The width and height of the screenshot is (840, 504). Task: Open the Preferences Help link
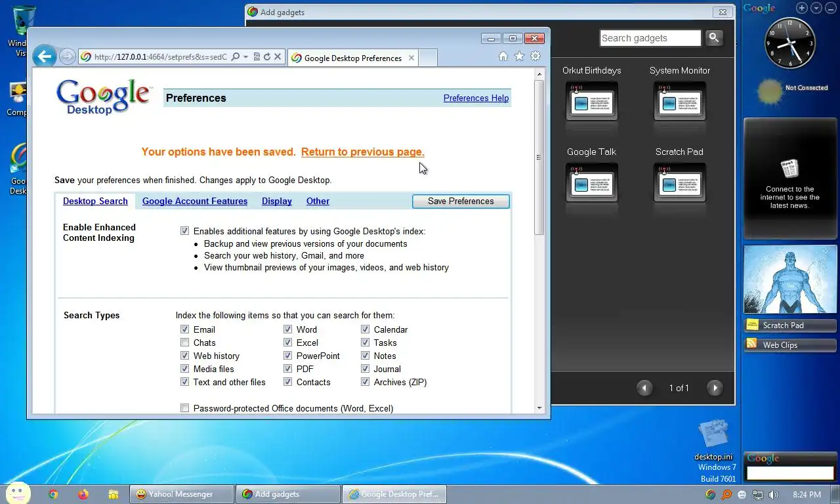click(476, 98)
